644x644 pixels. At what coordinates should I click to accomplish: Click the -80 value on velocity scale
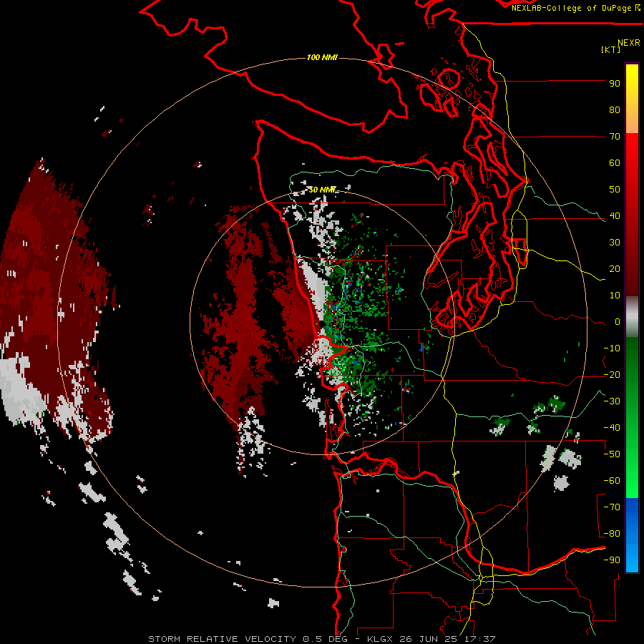[x=612, y=534]
